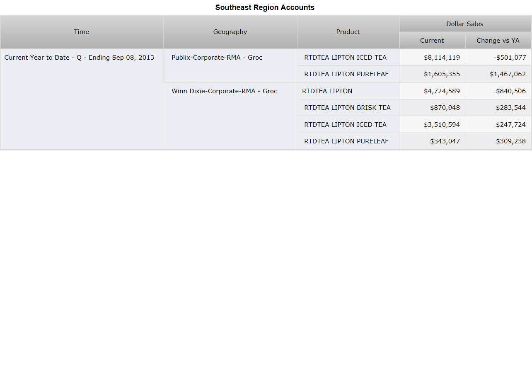This screenshot has width=532, height=392.
Task: Click the $343,047 current sales value
Action: pyautogui.click(x=432, y=141)
